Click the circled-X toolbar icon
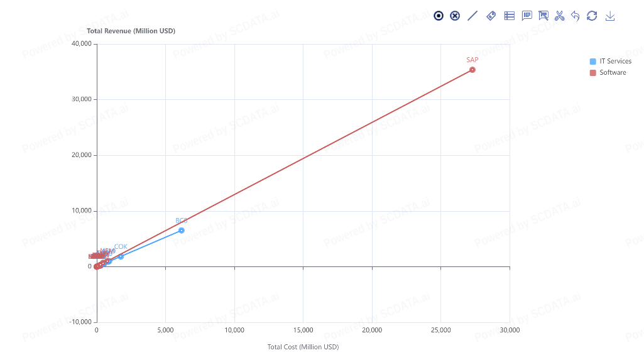 click(x=455, y=16)
